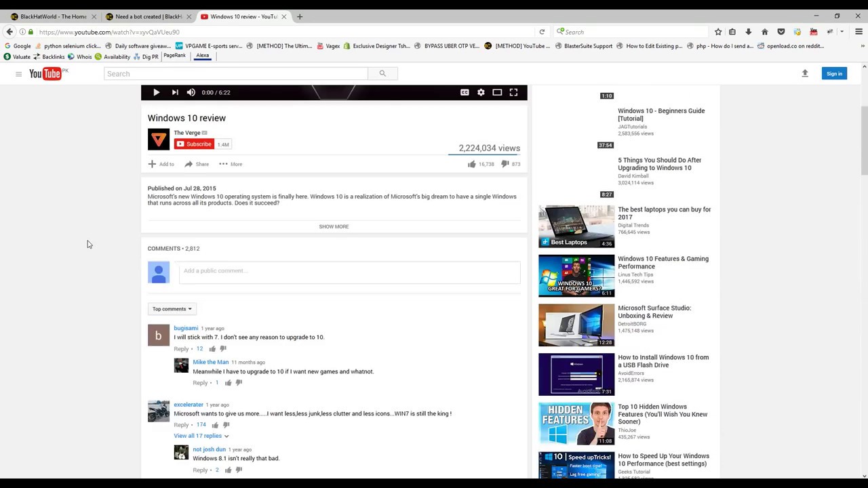This screenshot has width=868, height=488.
Task: Toggle closed captions on video
Action: (465, 92)
